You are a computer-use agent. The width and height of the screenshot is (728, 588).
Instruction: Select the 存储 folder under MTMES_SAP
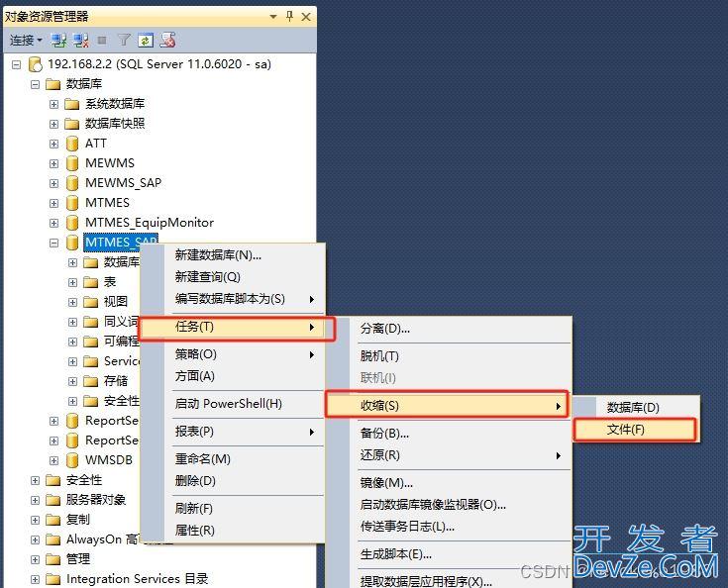coord(116,381)
